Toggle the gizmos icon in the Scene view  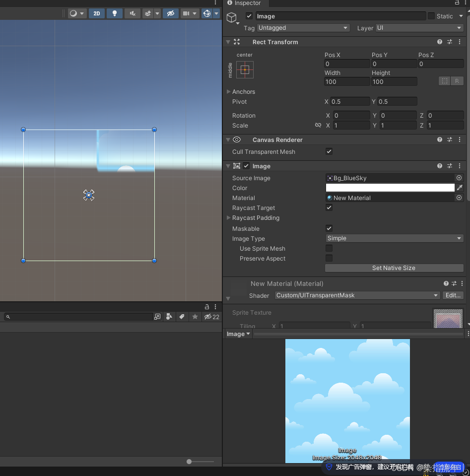(207, 13)
